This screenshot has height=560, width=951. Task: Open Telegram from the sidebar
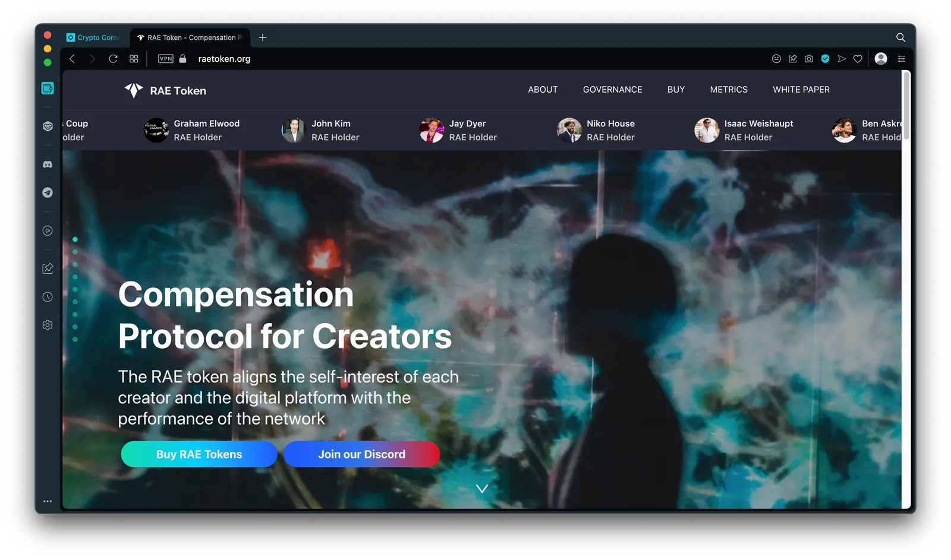click(48, 192)
